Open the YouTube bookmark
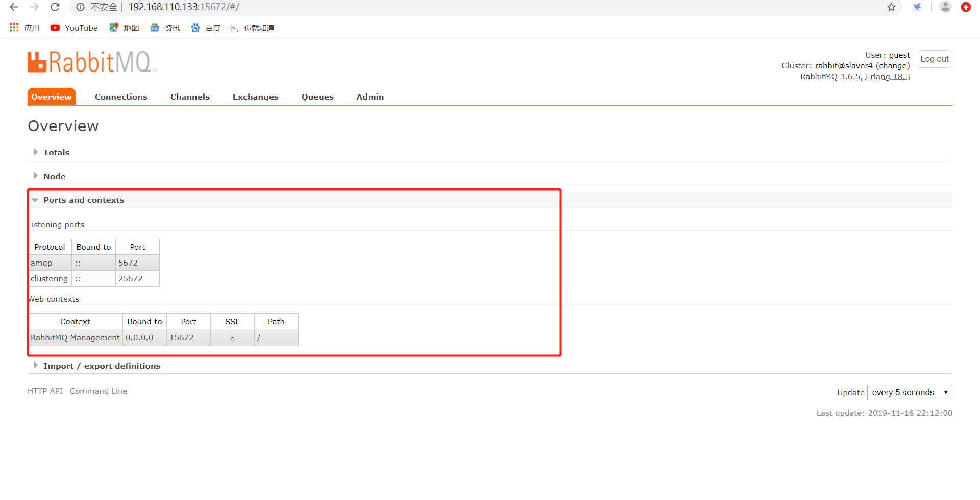This screenshot has height=500, width=980. coord(74,28)
